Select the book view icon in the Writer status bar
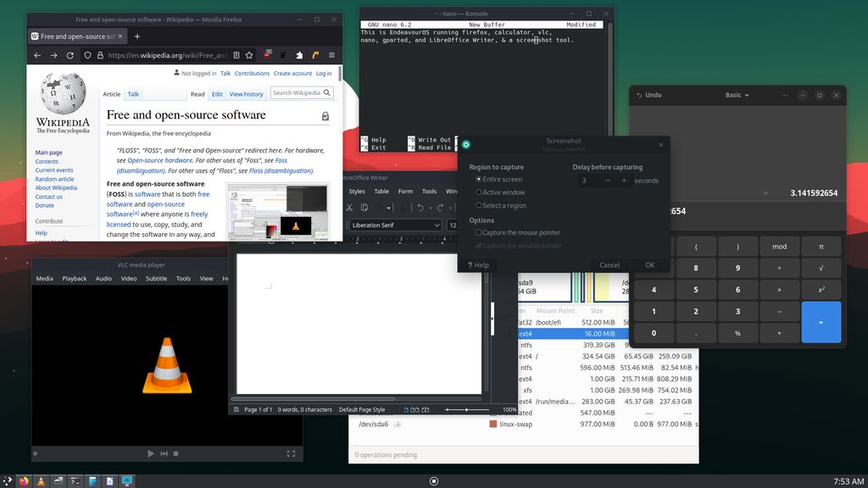This screenshot has width=868, height=488. tap(426, 410)
